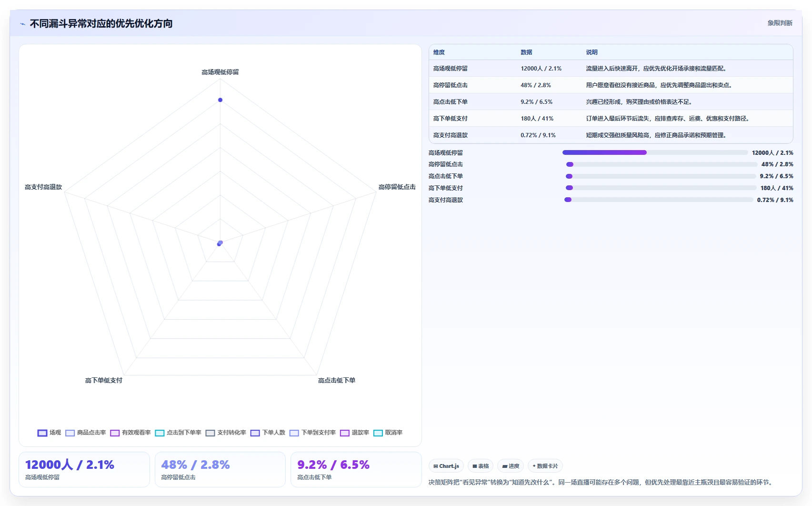Image resolution: width=812 pixels, height=506 pixels.
Task: Toggle the 有效观看率 legend series
Action: point(130,433)
